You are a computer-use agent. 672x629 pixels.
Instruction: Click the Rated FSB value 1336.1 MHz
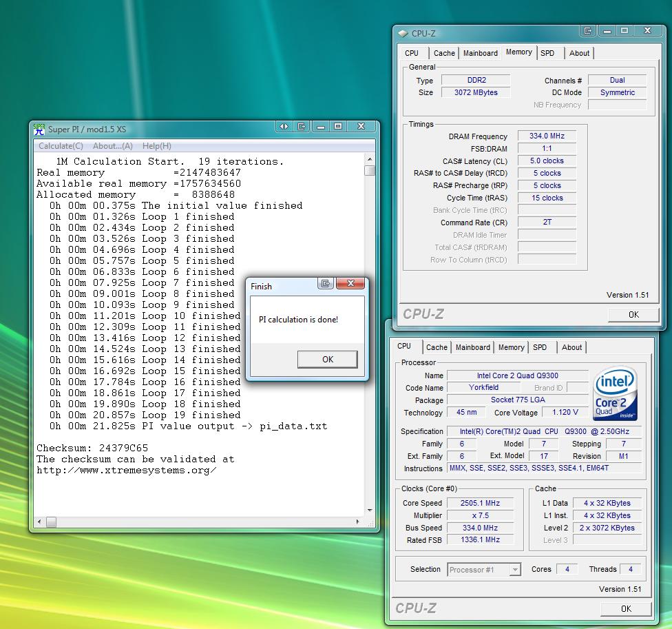click(480, 540)
